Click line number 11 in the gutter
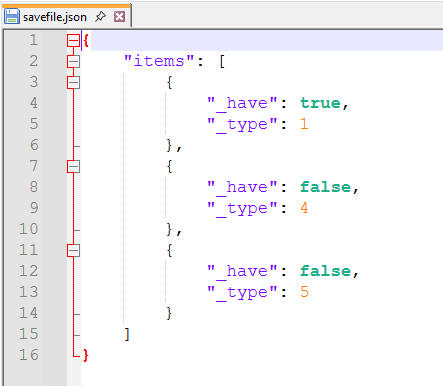Viewport: 443px width, 386px height. [29, 250]
